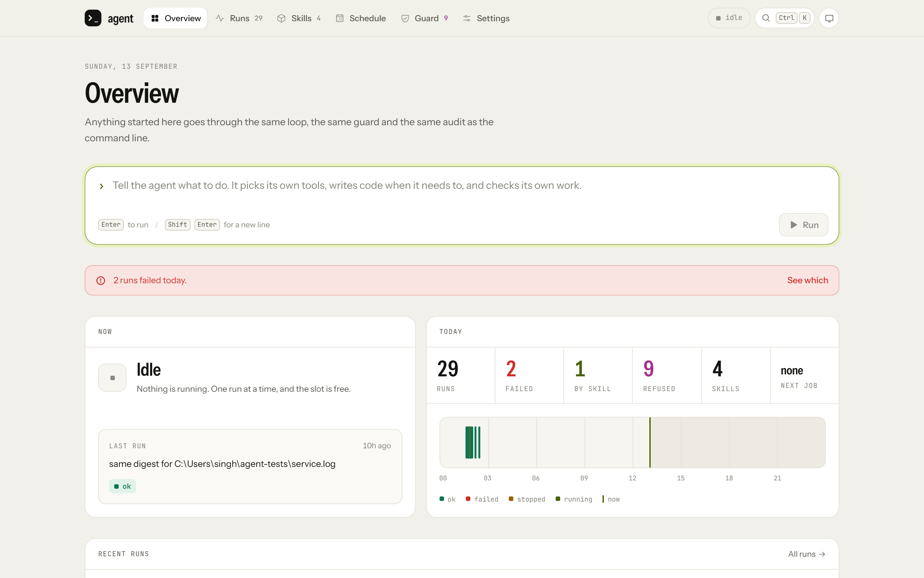Click the Guard shield icon
Image resolution: width=924 pixels, height=578 pixels.
405,18
